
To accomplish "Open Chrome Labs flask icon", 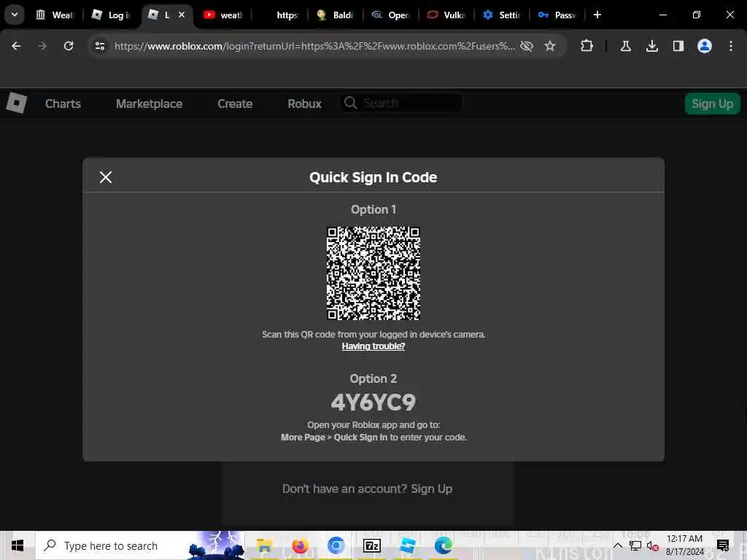I will coord(625,46).
